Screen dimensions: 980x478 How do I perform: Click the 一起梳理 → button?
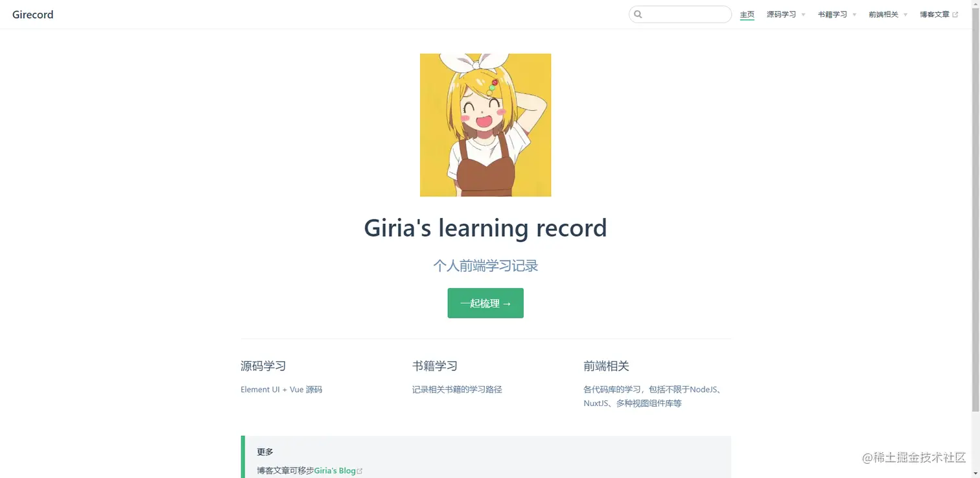(x=485, y=303)
